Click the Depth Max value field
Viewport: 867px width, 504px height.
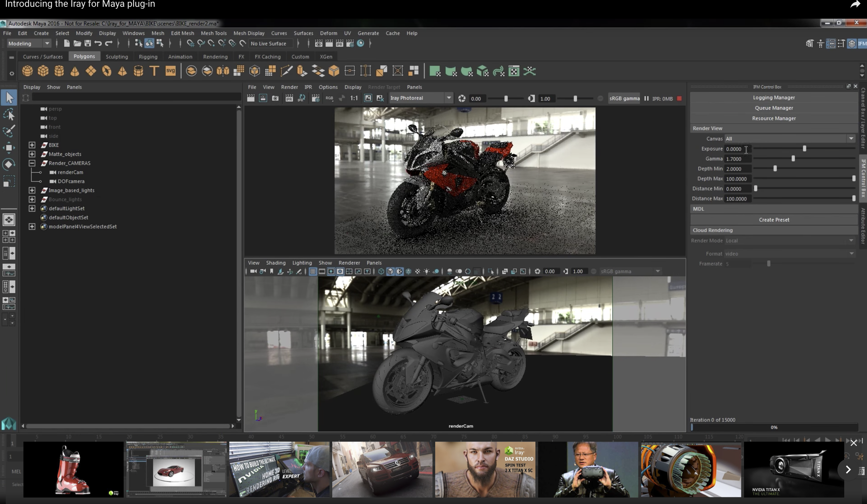(738, 179)
